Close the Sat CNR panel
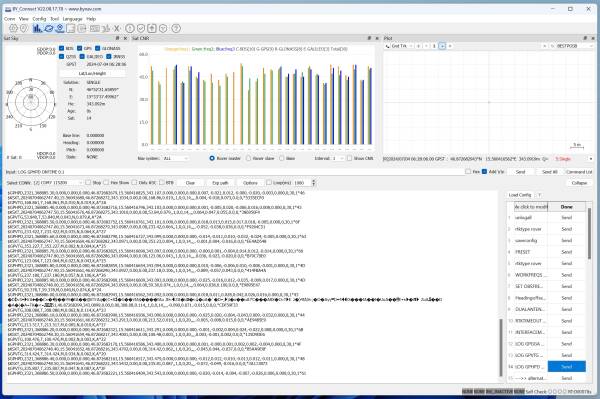 coord(377,38)
